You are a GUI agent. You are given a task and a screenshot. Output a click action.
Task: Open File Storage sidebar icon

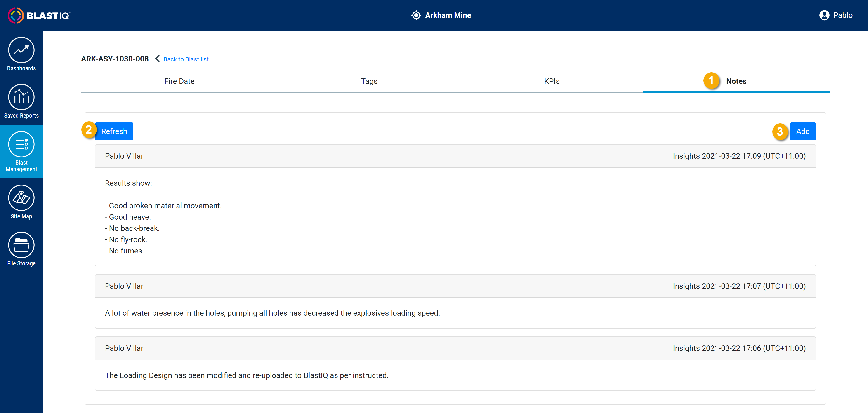(x=21, y=245)
